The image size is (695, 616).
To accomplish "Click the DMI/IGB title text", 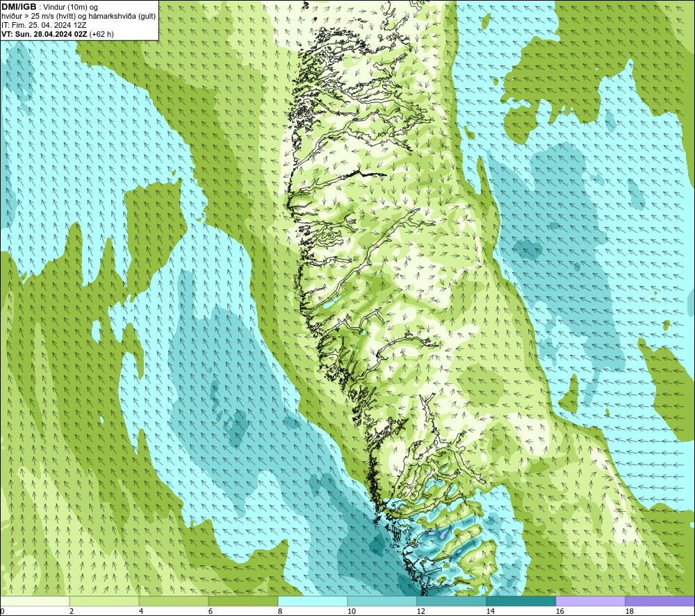I will (x=19, y=7).
